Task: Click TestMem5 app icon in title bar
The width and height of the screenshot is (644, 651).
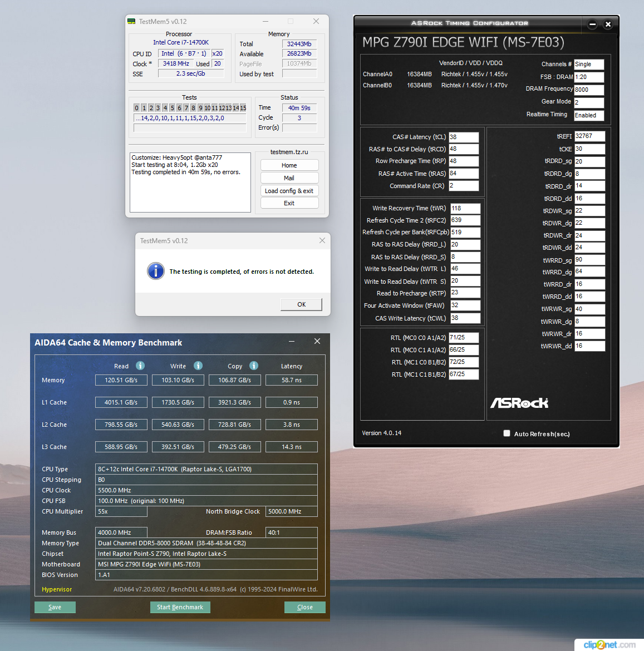Action: click(131, 21)
